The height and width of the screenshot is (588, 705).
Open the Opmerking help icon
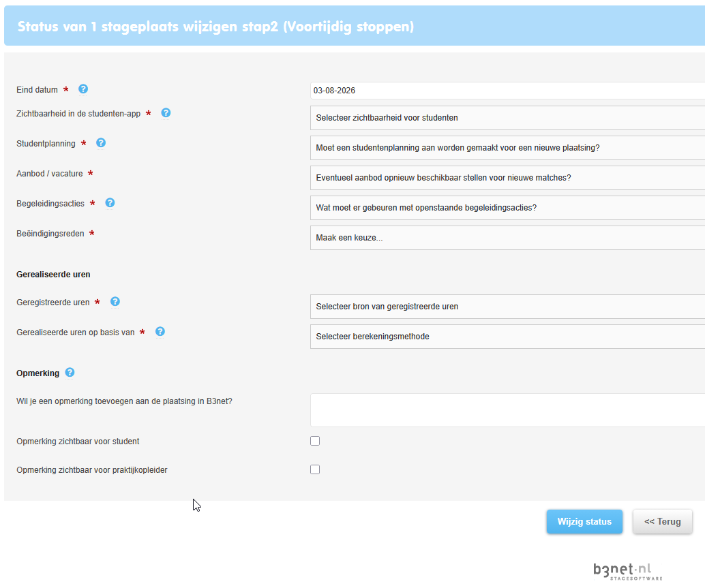pyautogui.click(x=70, y=373)
